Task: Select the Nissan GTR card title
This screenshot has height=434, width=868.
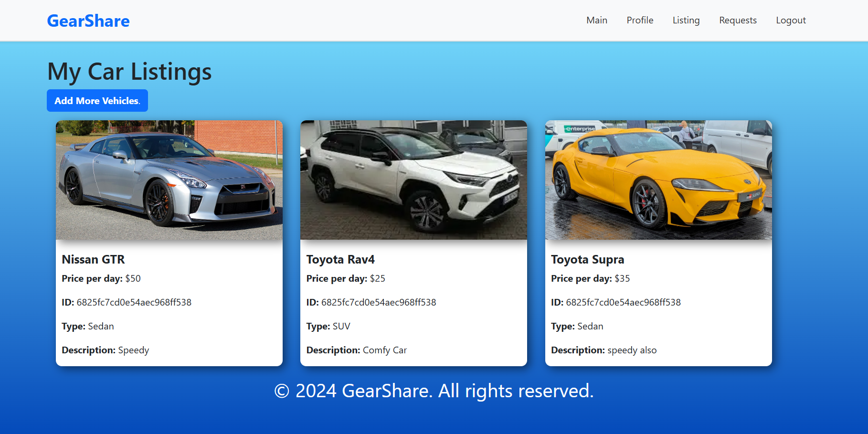Action: click(x=93, y=259)
